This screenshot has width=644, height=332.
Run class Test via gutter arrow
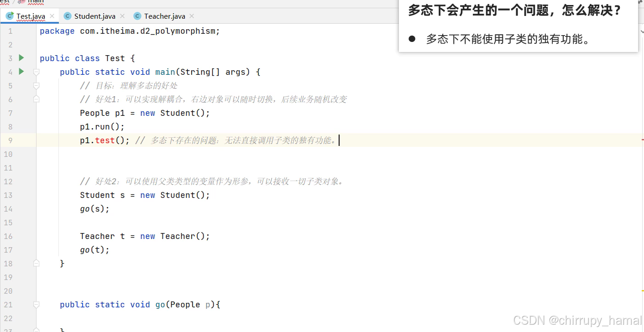21,58
